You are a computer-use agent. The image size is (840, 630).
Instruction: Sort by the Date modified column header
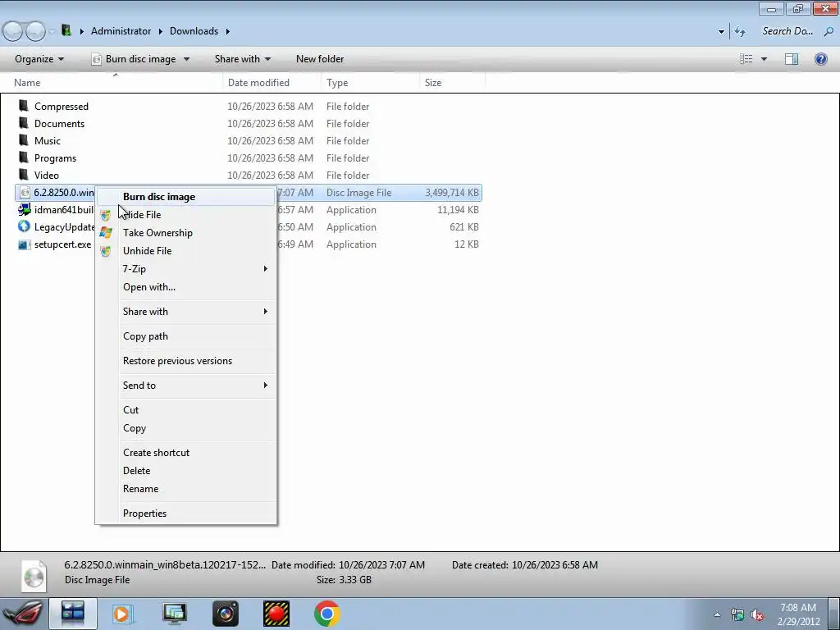272,83
